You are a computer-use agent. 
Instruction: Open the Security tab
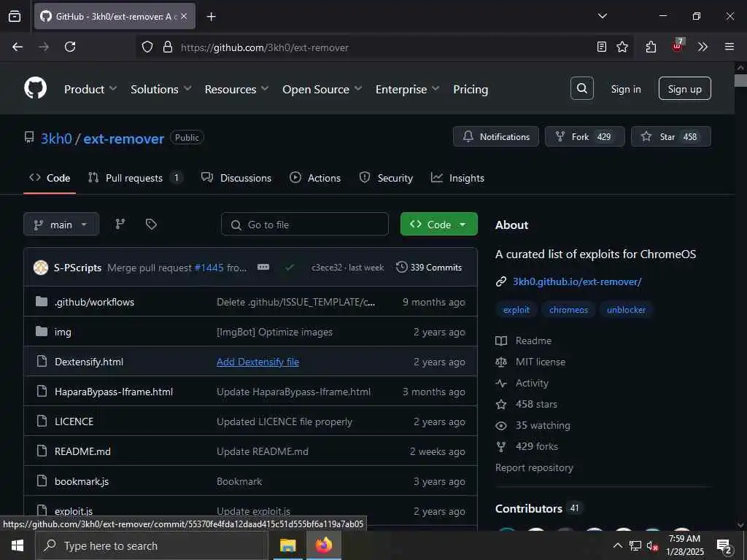[x=386, y=178]
